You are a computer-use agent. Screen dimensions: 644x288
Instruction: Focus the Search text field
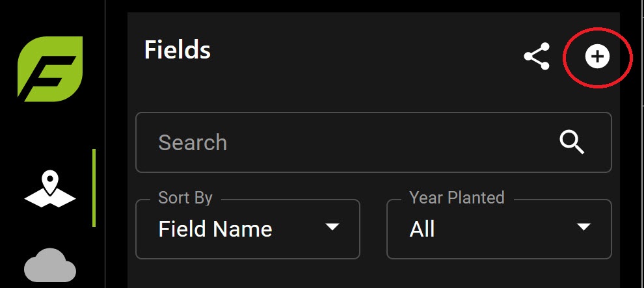[351, 142]
